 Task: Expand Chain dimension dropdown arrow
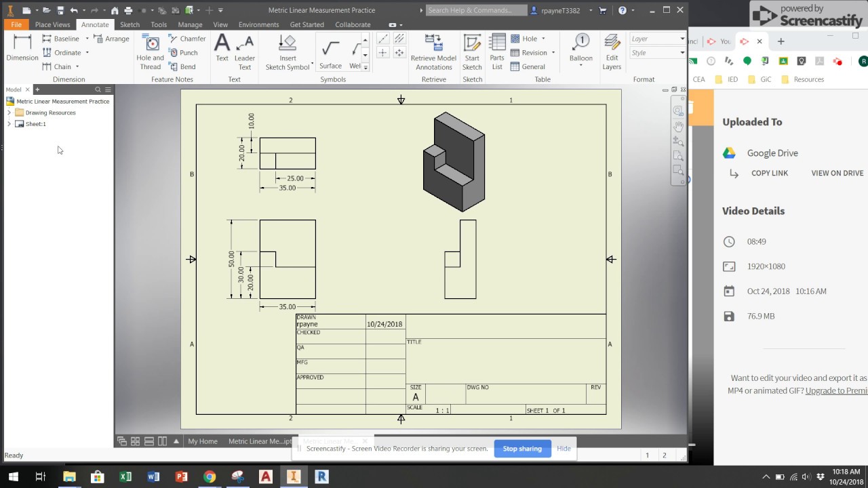77,66
